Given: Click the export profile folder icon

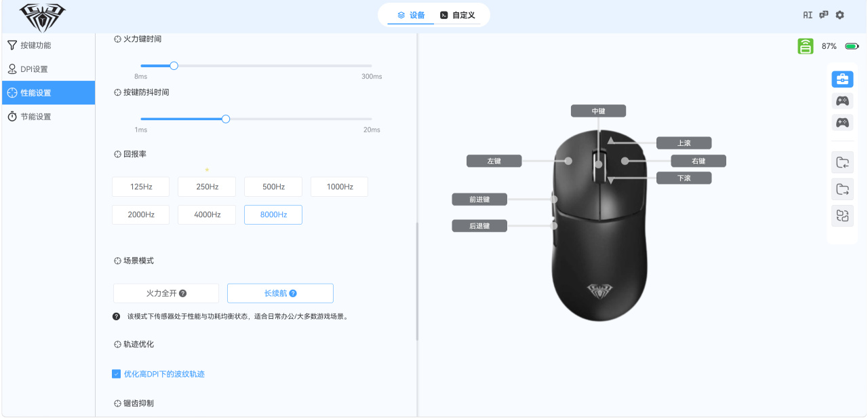Looking at the screenshot, I should pos(842,189).
